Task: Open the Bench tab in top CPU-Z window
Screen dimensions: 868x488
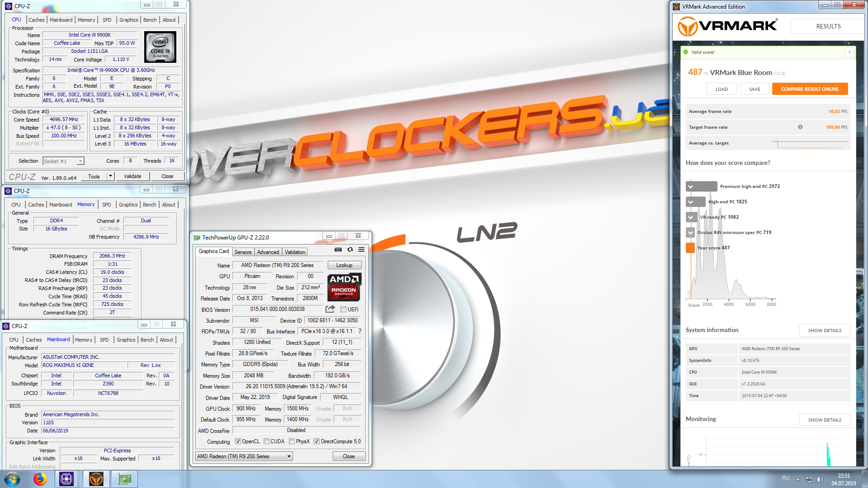Action: [150, 20]
